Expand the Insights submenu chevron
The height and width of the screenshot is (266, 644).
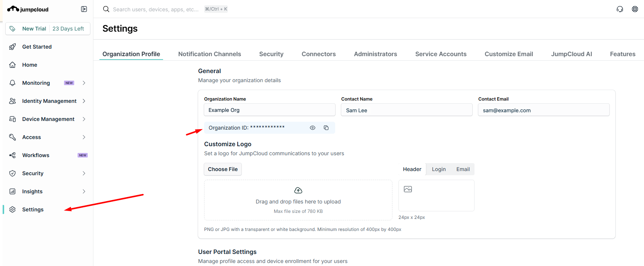(84, 191)
